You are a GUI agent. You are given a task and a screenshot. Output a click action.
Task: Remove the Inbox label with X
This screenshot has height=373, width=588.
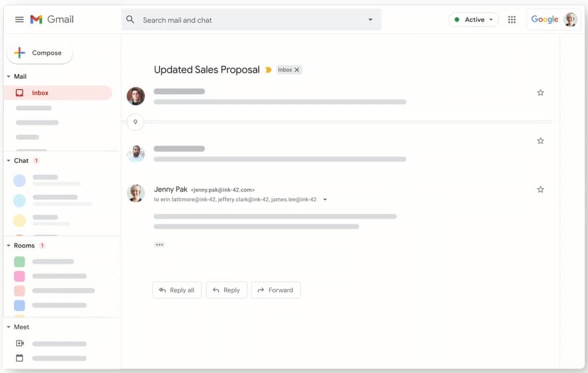297,70
